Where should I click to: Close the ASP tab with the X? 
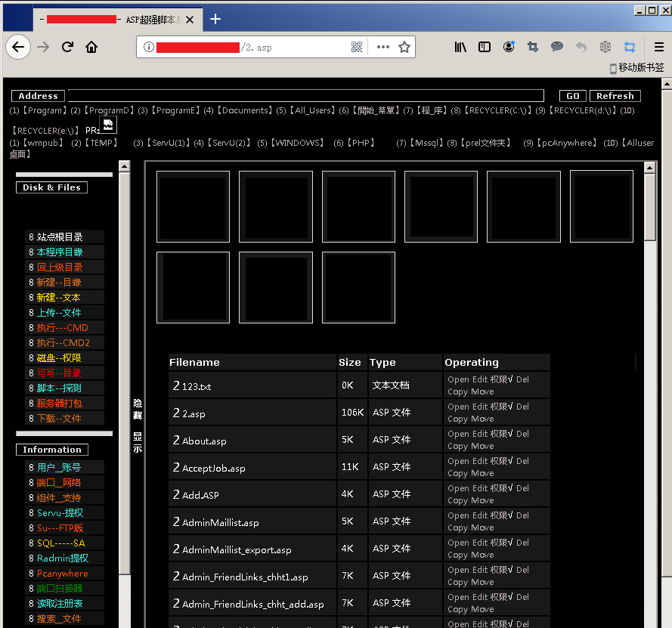[190, 20]
